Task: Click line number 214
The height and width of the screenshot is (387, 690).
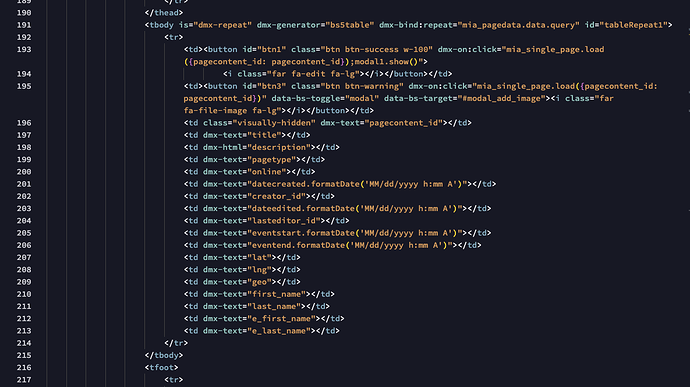Action: click(x=24, y=343)
